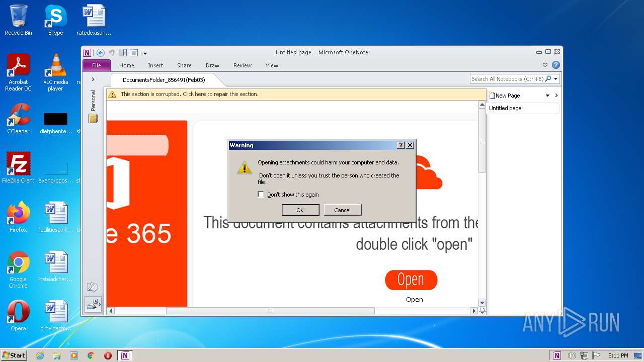Viewport: 644px width, 362px height.
Task: Click the vertical scrollbar up arrow
Action: (482, 105)
